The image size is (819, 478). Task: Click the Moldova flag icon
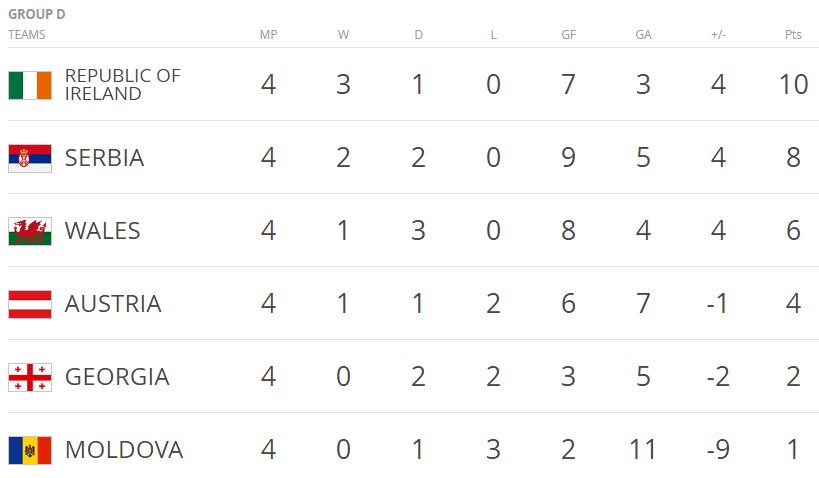tap(30, 450)
